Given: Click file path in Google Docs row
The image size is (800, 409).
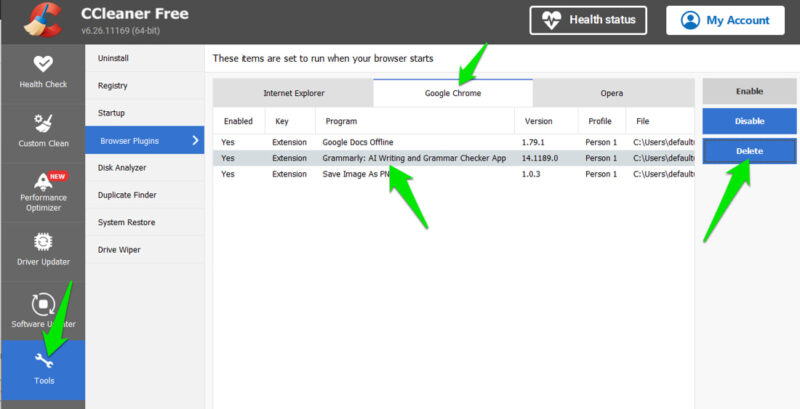Looking at the screenshot, I should click(664, 142).
